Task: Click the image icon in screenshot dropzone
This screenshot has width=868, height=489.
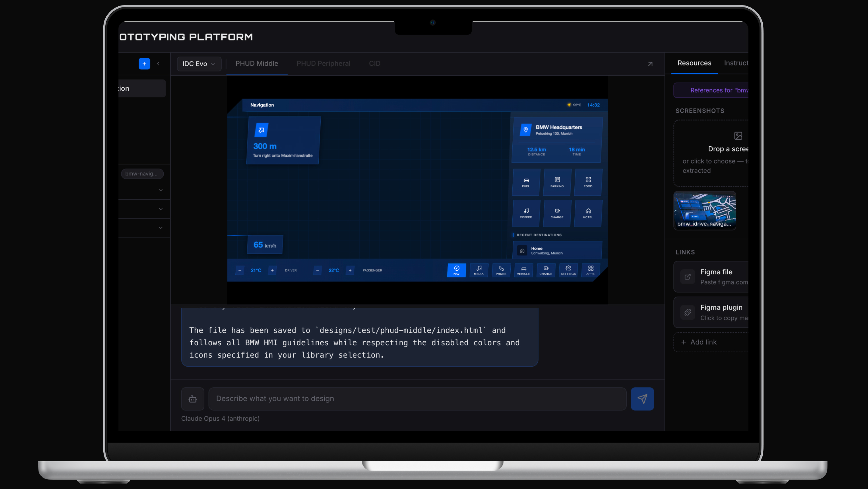Action: coord(738,136)
